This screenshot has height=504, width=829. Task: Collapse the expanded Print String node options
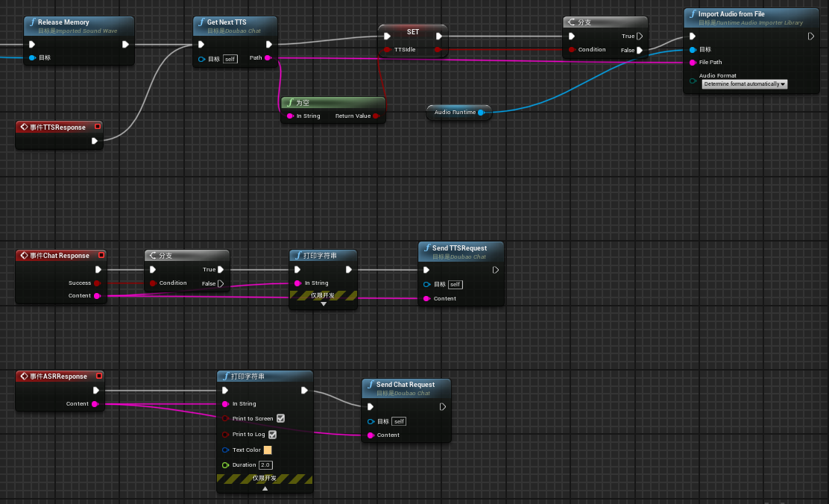tap(265, 488)
